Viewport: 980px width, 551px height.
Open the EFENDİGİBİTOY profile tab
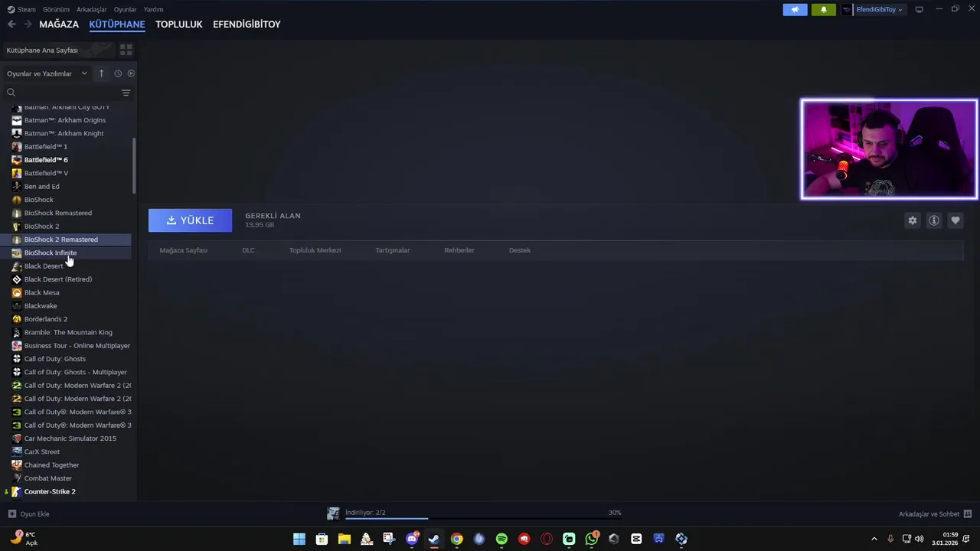coord(247,24)
